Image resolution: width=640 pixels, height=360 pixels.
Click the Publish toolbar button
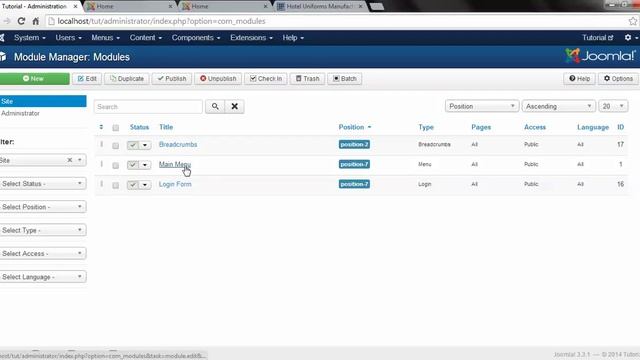tap(172, 78)
